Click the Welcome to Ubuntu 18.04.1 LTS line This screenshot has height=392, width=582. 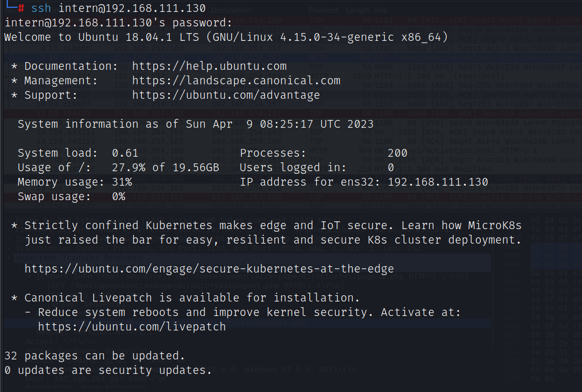[226, 37]
